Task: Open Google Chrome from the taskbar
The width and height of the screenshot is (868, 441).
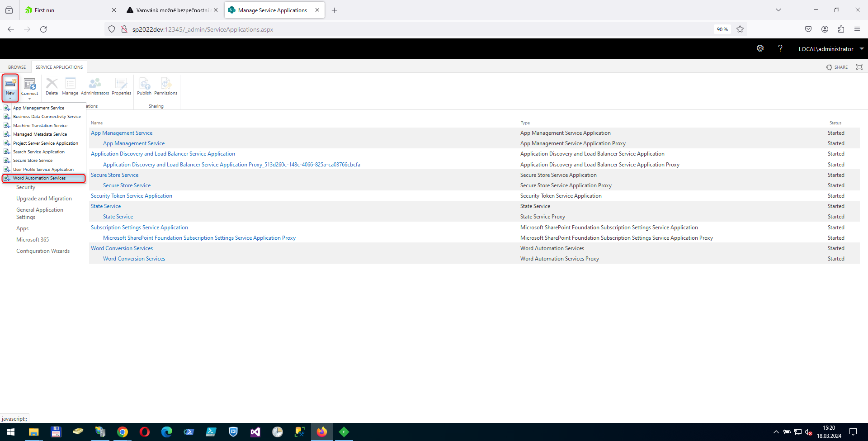Action: click(123, 432)
